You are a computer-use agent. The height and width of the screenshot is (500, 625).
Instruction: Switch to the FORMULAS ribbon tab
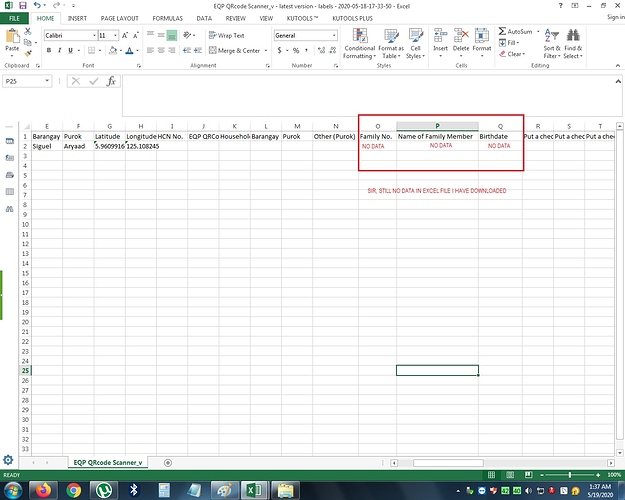pyautogui.click(x=167, y=18)
